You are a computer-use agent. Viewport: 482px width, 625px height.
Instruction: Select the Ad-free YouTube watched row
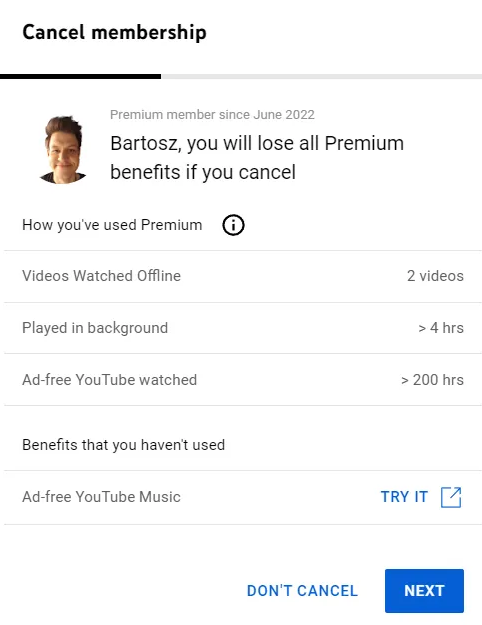(x=243, y=380)
